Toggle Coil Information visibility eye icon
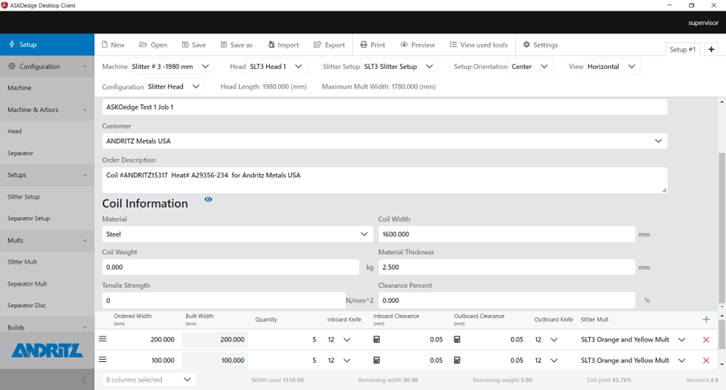Image resolution: width=726 pixels, height=390 pixels. tap(208, 199)
